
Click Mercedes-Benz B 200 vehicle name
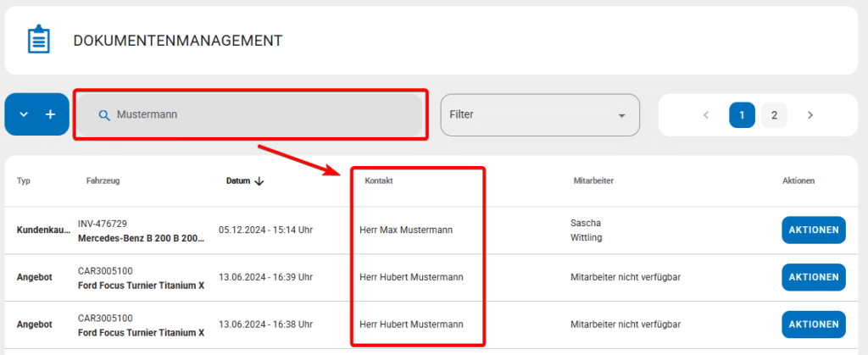pyautogui.click(x=142, y=239)
